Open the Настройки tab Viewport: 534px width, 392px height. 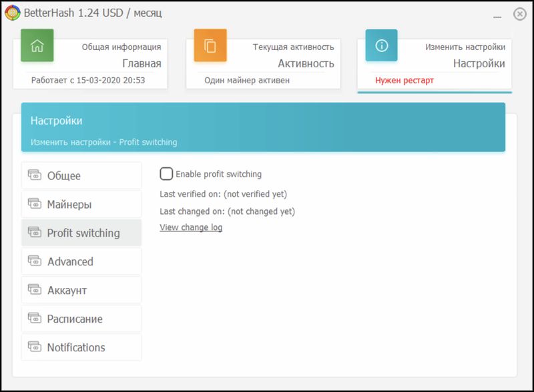[479, 64]
